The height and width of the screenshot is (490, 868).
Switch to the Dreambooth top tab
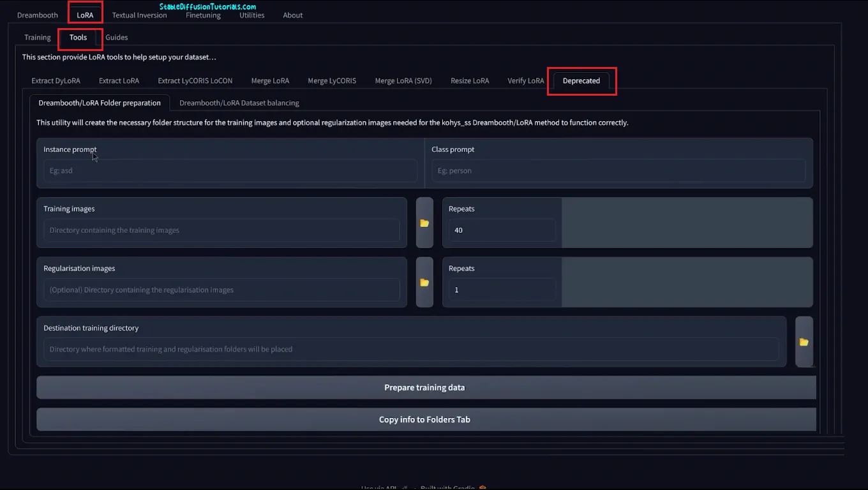[38, 15]
